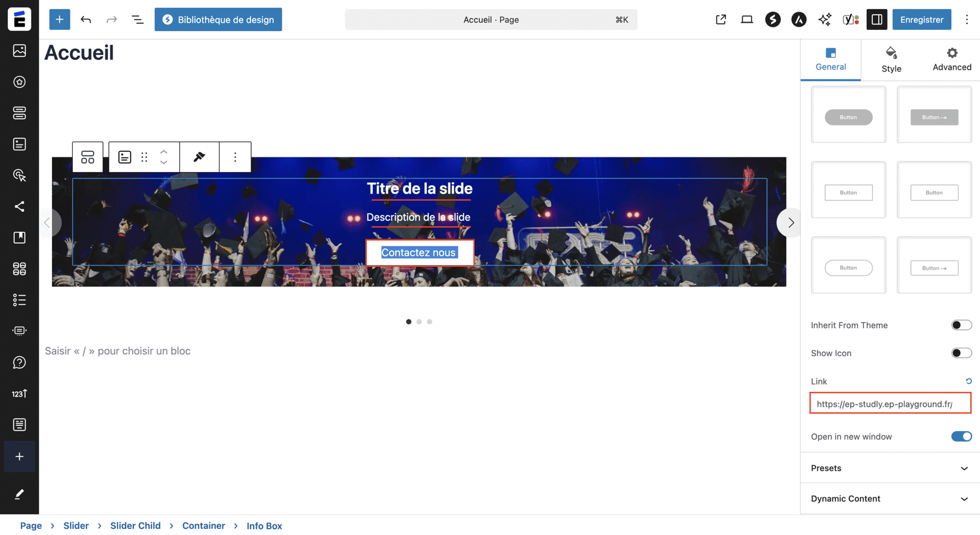Switch to the Advanced tab

pos(952,59)
